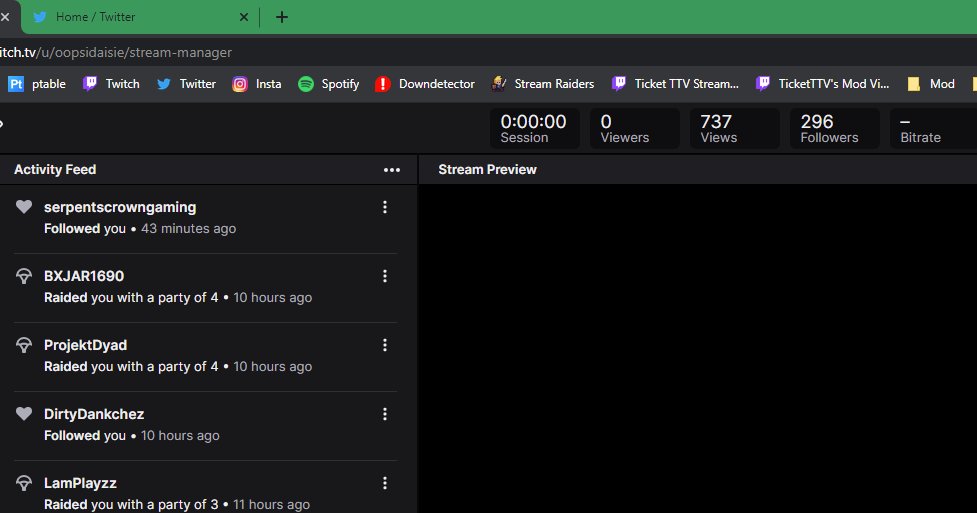Open the Mod bookmarks folder
Screen dimensions: 977x513
click(931, 84)
